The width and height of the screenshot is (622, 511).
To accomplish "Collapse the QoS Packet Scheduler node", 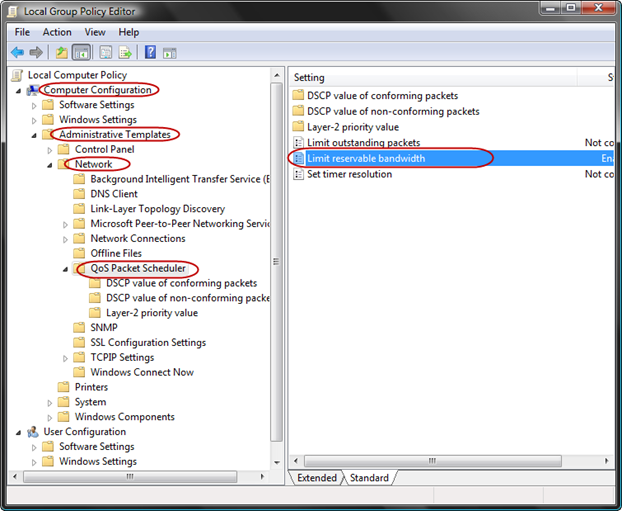I will click(65, 269).
